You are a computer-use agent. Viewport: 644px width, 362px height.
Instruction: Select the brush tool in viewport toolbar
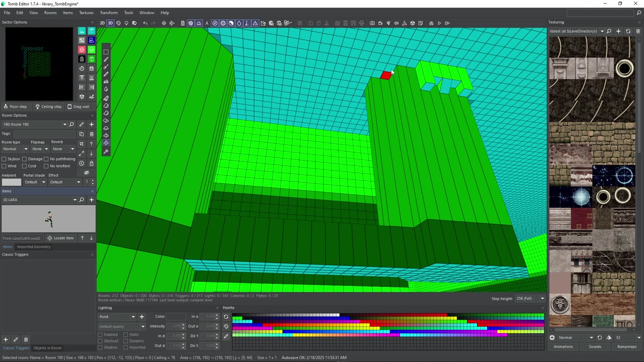coord(106,59)
